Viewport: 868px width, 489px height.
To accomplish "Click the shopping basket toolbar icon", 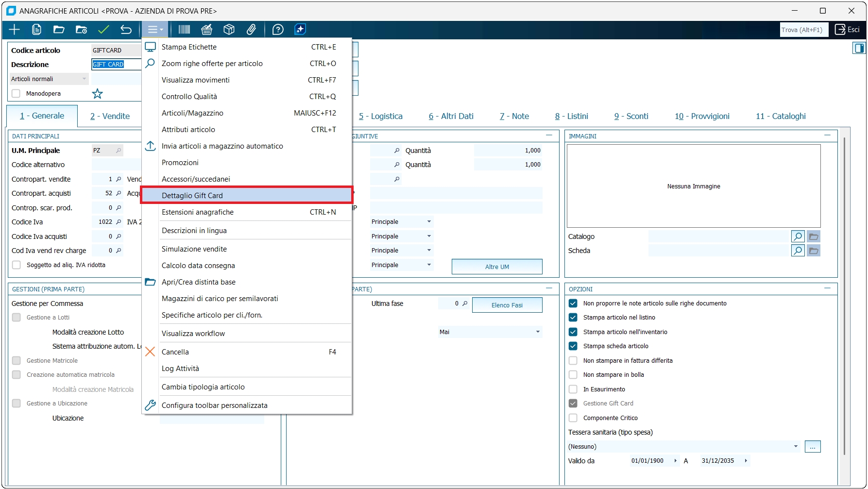I will (207, 30).
